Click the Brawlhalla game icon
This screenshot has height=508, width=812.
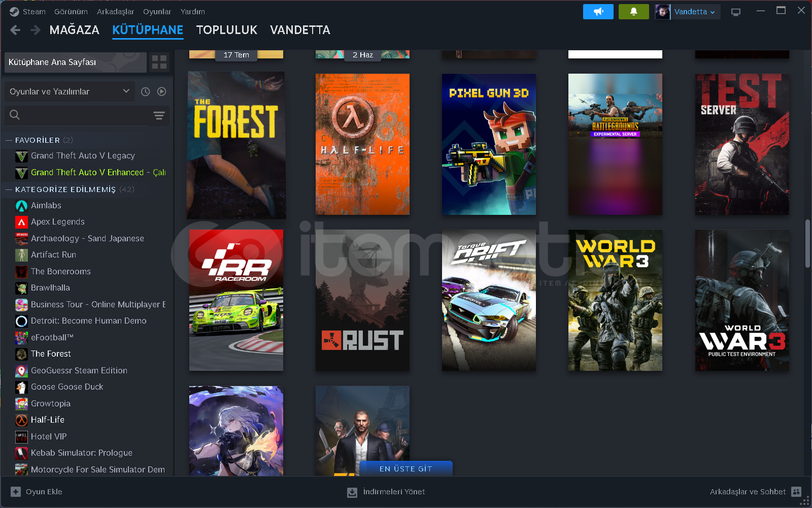[21, 288]
